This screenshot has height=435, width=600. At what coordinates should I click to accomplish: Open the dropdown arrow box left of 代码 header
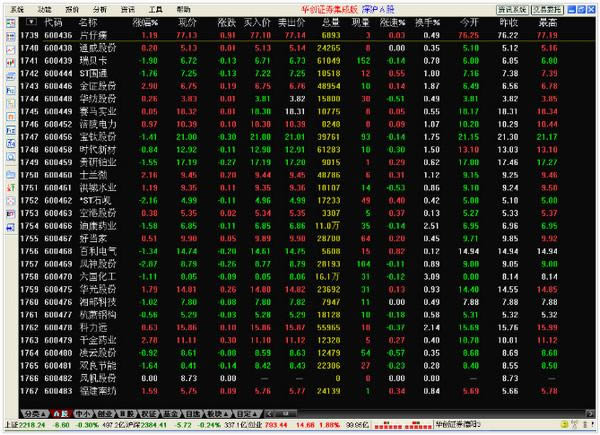coord(33,20)
